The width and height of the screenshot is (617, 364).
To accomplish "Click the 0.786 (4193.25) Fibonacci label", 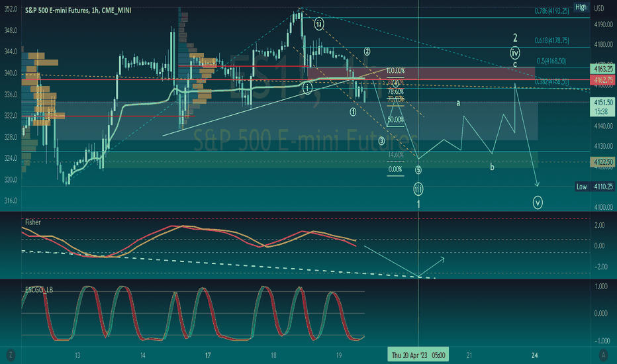I will click(551, 11).
